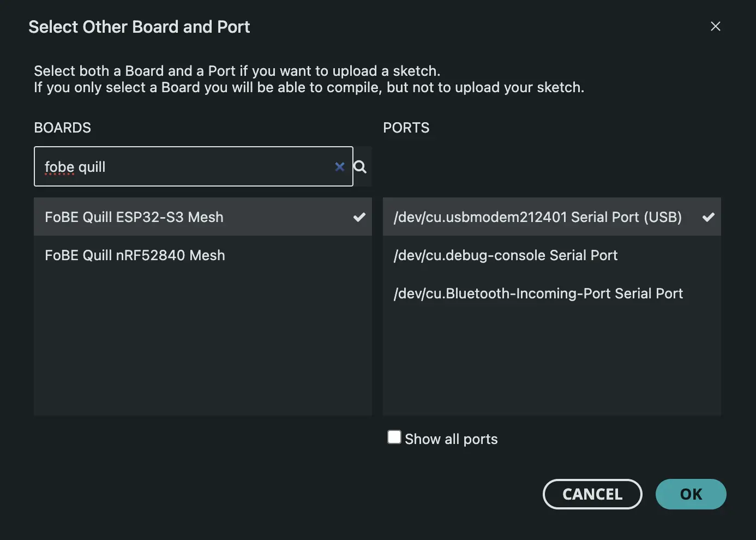756x540 pixels.
Task: Select the FoBE Quill nRF52840 Mesh board
Action: (x=135, y=255)
